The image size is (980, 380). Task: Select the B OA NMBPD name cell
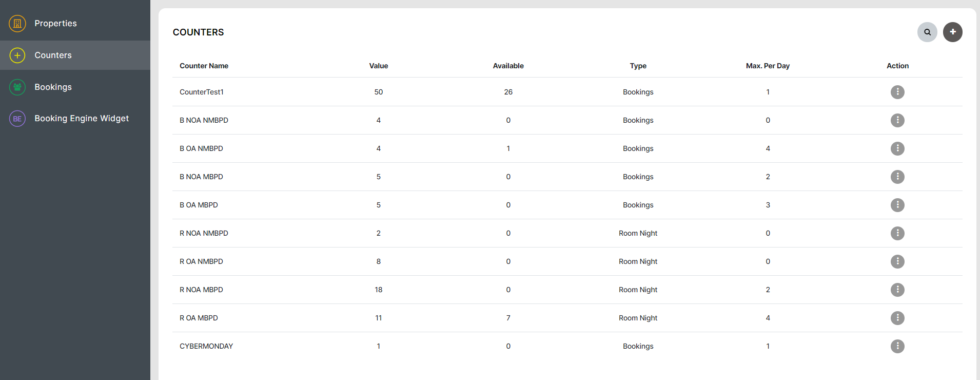[x=201, y=148]
